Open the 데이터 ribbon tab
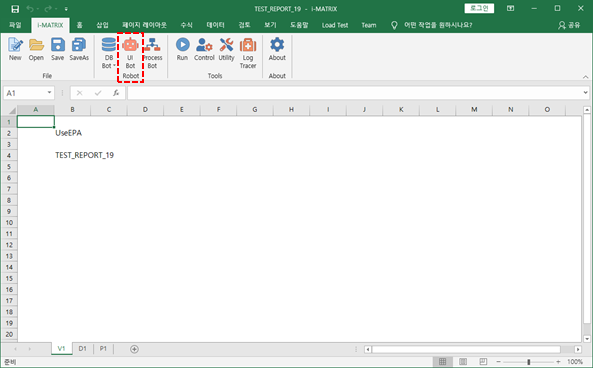The width and height of the screenshot is (593, 368). coord(216,25)
